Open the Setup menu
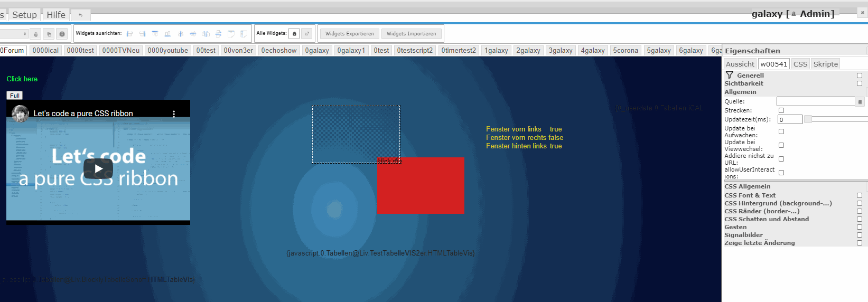This screenshot has width=868, height=302. [24, 15]
